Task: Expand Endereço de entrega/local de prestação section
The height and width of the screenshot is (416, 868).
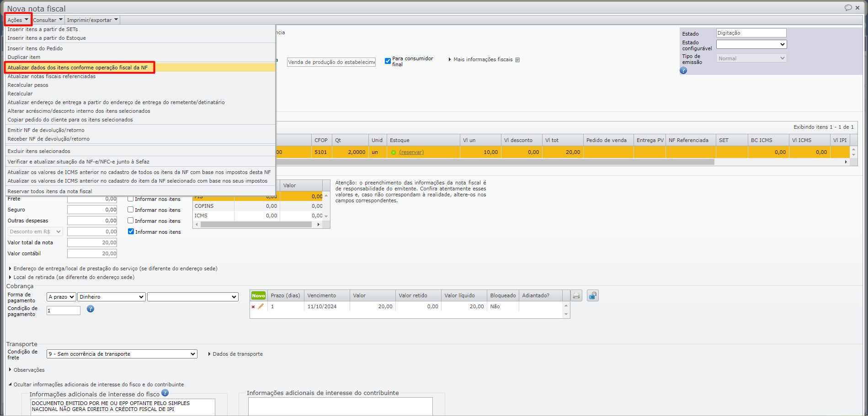Action: pos(113,269)
